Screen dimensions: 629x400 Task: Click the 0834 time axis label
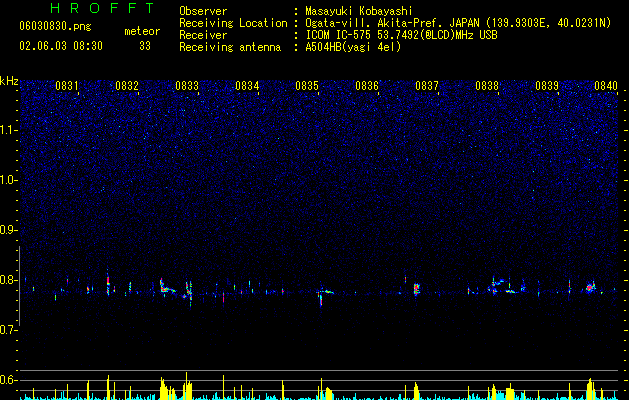pos(247,86)
